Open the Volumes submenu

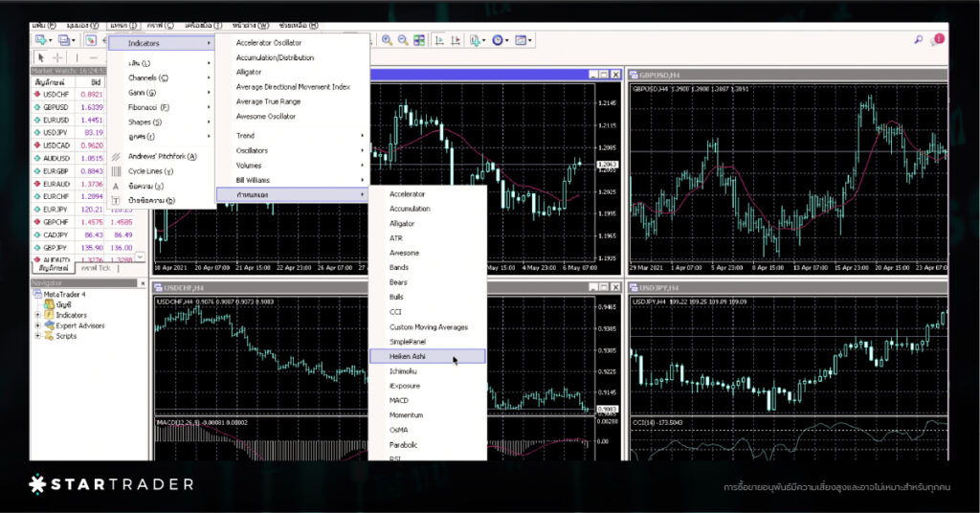[293, 166]
